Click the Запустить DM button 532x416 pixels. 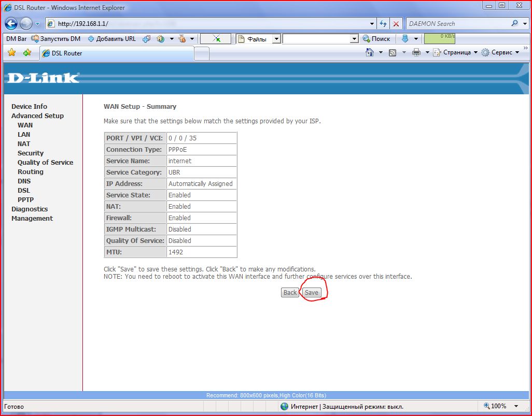[56, 39]
